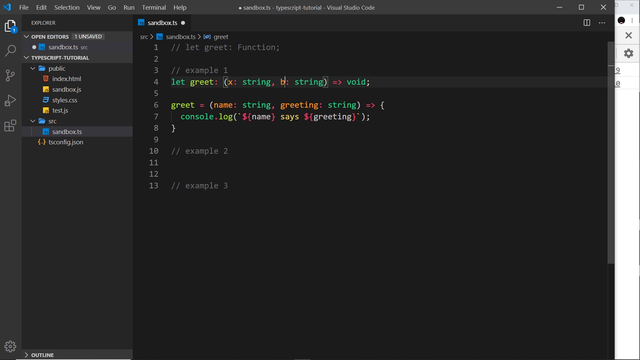Open the Terminal menu
The image size is (640, 360).
[154, 7]
